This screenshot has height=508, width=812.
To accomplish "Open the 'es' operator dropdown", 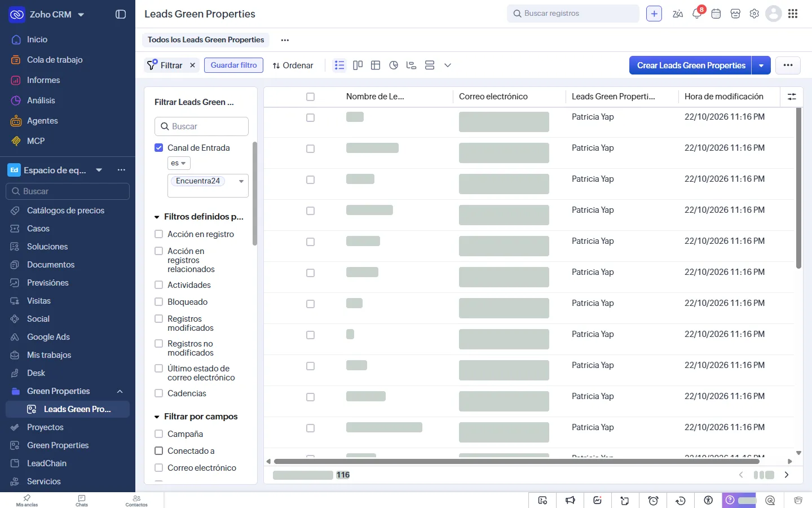I will click(179, 163).
